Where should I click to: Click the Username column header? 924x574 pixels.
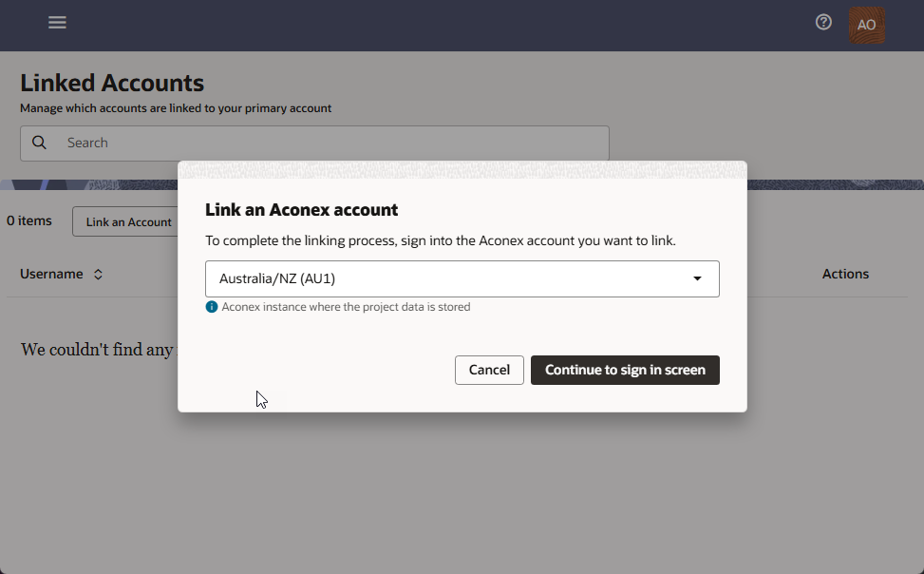coord(51,274)
